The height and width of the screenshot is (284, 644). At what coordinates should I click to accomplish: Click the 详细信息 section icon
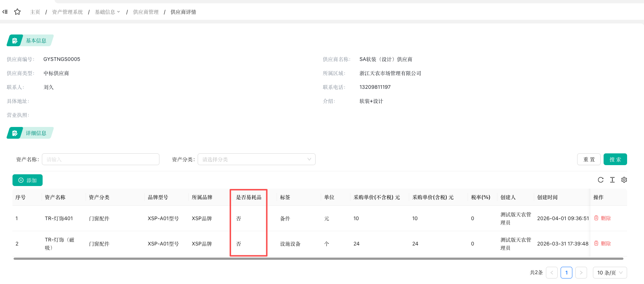(15, 133)
